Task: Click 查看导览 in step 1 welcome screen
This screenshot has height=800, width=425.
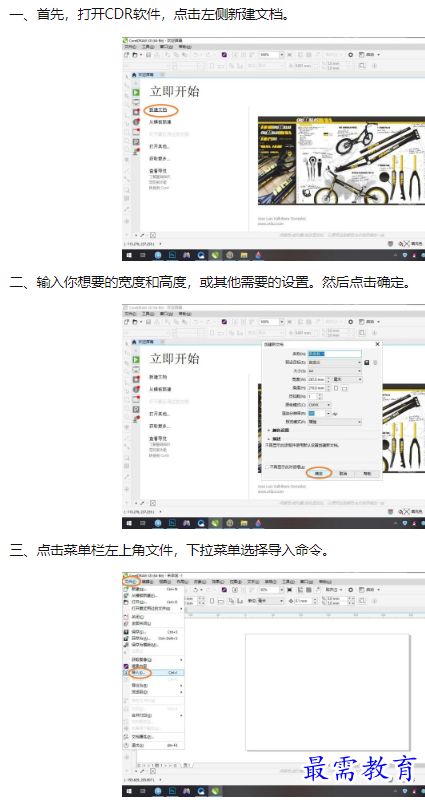Action: [158, 171]
